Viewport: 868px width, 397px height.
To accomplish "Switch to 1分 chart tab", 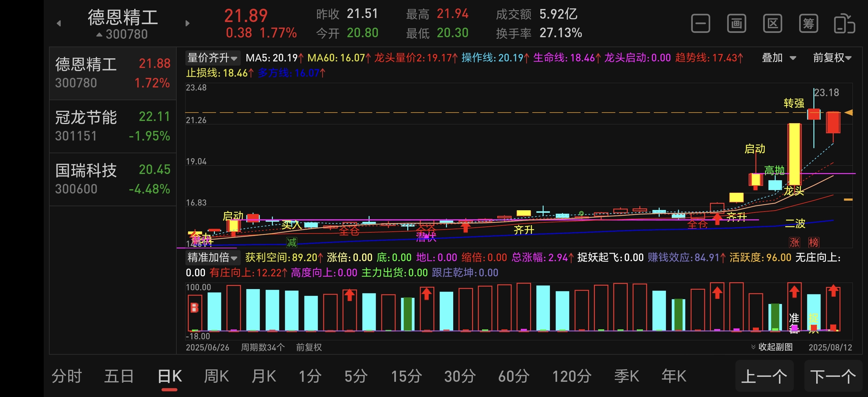I will click(x=310, y=376).
